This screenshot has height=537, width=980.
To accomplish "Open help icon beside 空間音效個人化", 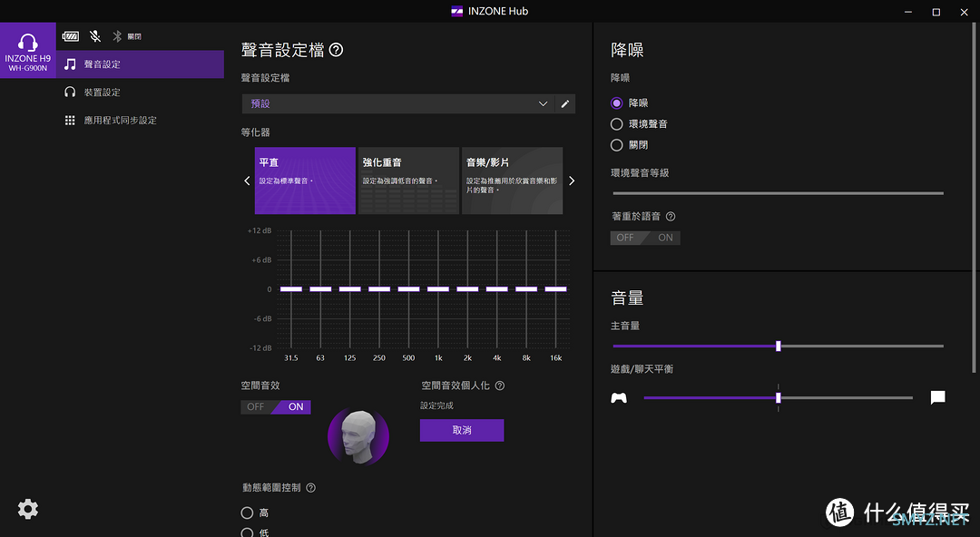I will pos(500,386).
